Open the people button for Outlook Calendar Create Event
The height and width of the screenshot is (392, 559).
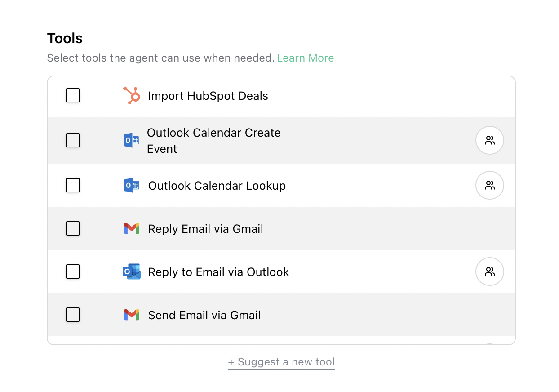pos(490,140)
